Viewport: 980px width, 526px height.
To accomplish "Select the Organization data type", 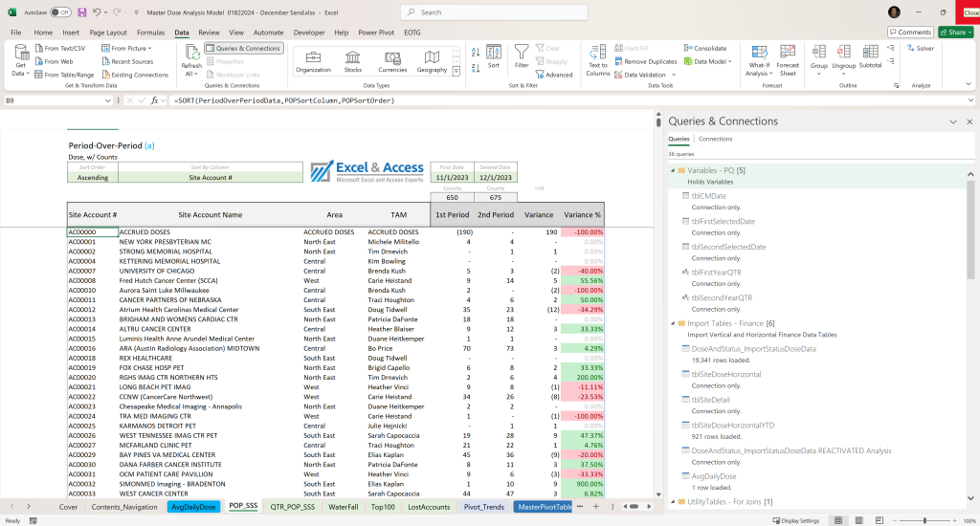I will 313,61.
